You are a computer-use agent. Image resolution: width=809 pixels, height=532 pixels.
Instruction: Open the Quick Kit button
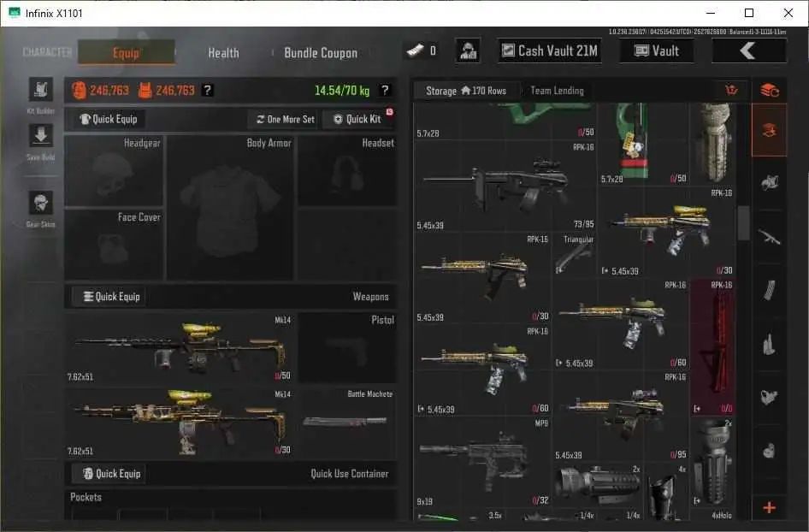click(x=358, y=119)
